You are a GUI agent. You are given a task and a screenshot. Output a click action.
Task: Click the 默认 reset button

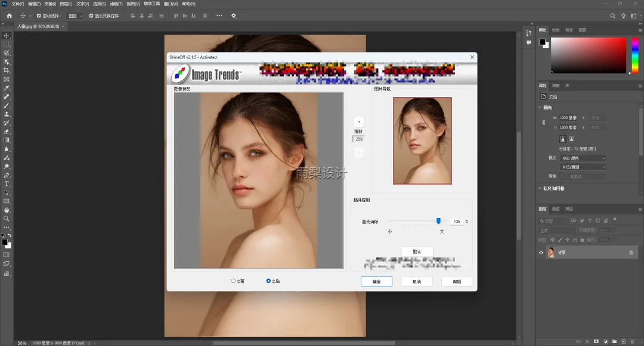[x=417, y=252]
